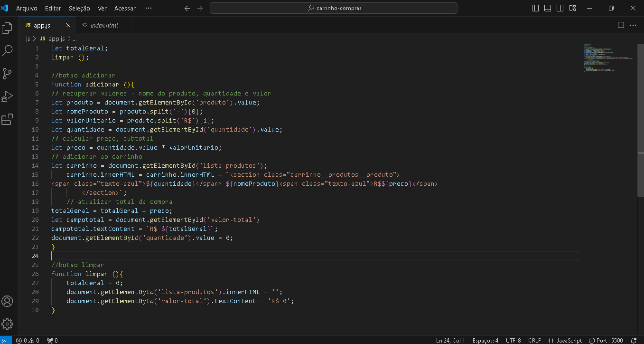Click line number 5 in the gutter
This screenshot has width=644, height=344.
(37, 84)
